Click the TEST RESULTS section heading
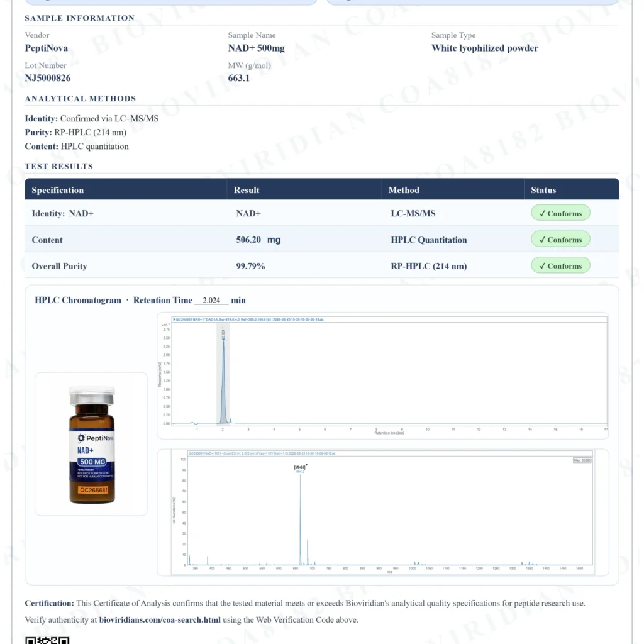The image size is (644, 644). 58,166
